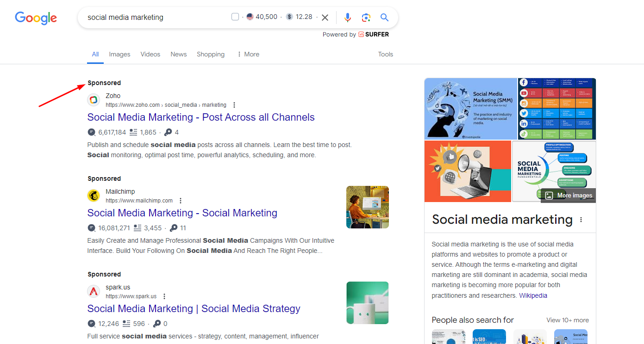
Task: Click the Mailchimp 16,081,271 traffic value
Action: tap(114, 228)
